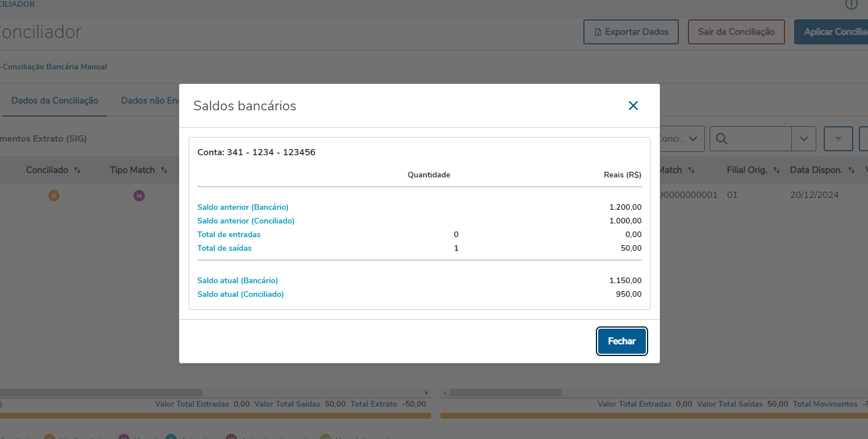Screen dimensions: 868x439
Task: Click the Exportar Dados button
Action: [631, 32]
